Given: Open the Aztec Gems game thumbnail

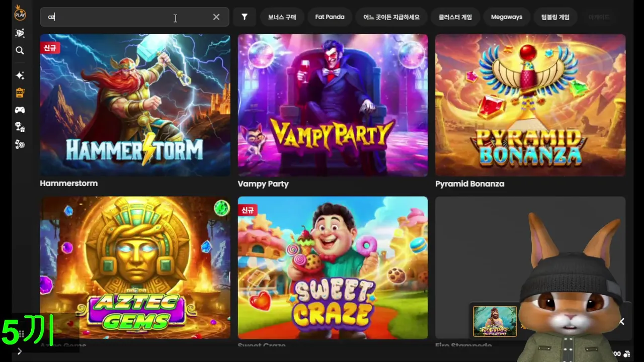Looking at the screenshot, I should pyautogui.click(x=135, y=267).
